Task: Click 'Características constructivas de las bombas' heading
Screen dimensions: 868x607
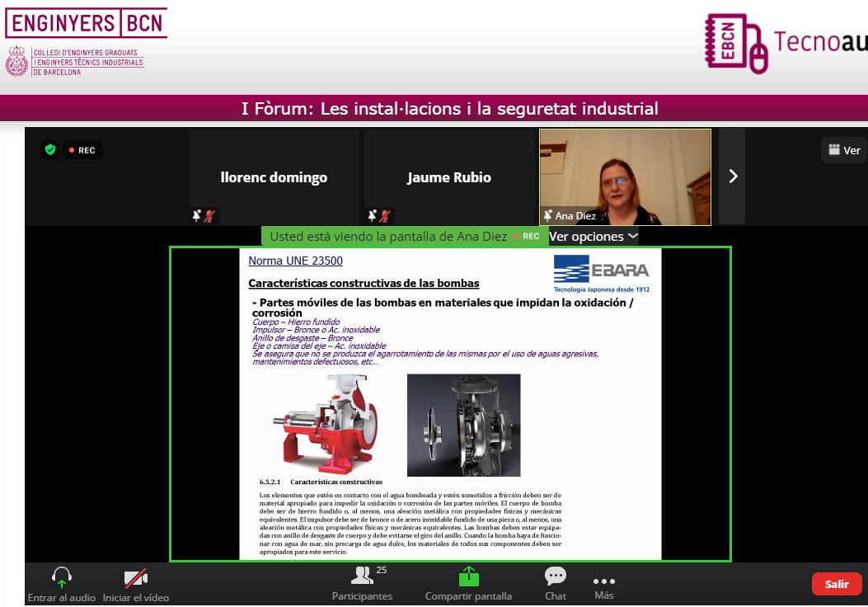Action: pyautogui.click(x=364, y=283)
